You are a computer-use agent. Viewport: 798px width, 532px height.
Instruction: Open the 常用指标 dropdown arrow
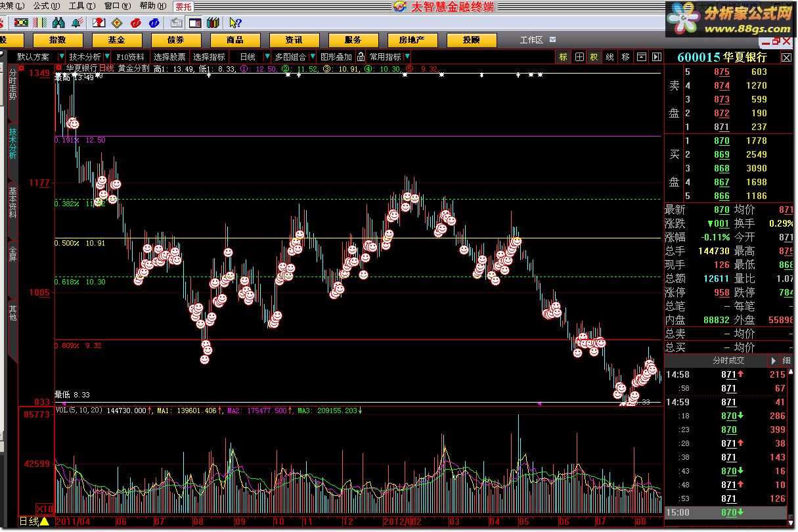[408, 57]
